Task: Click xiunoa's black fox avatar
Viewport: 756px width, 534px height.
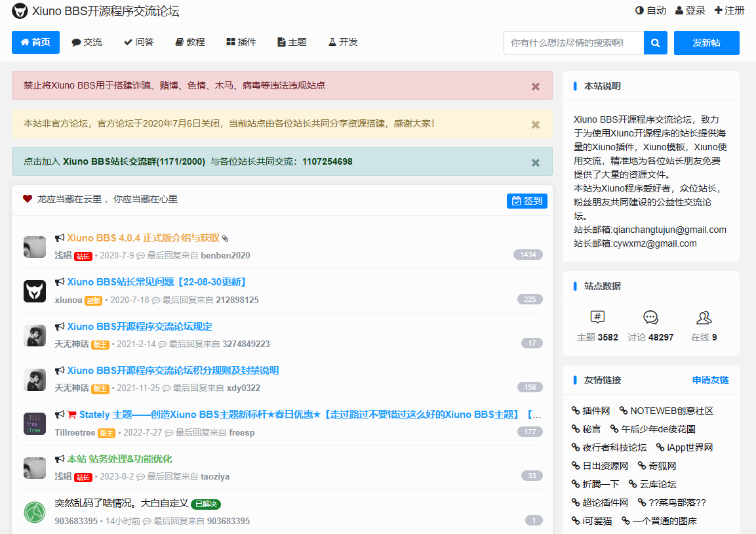Action: point(35,291)
